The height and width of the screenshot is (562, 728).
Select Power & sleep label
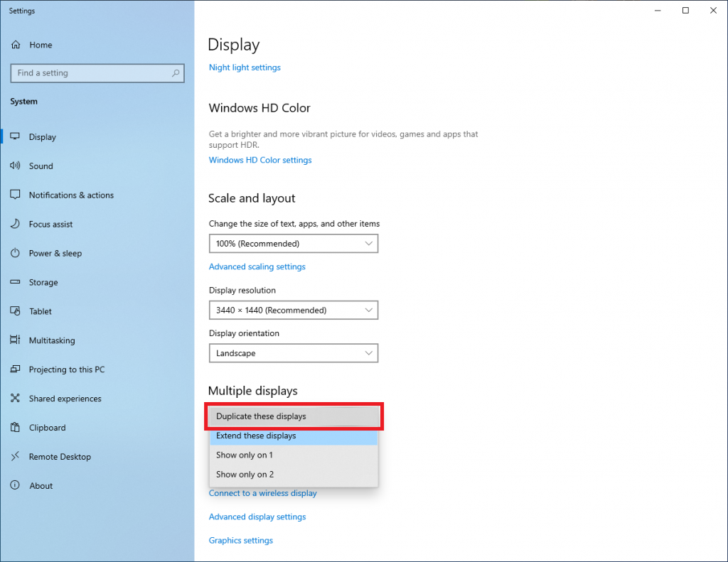pyautogui.click(x=55, y=254)
